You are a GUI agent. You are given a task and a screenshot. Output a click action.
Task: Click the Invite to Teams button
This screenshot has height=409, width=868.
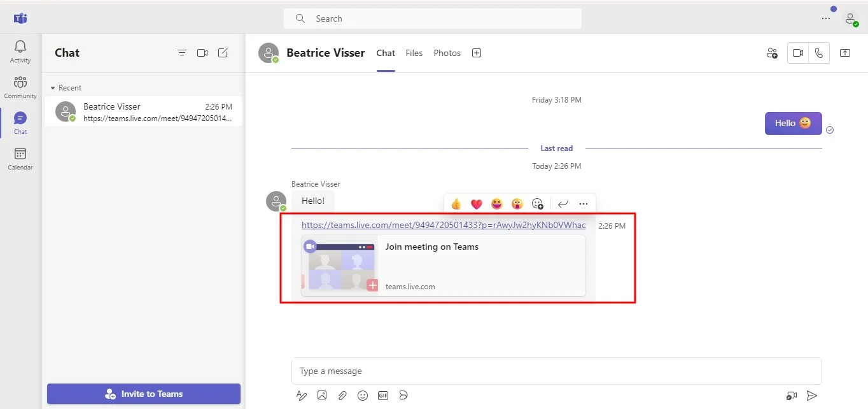click(144, 394)
